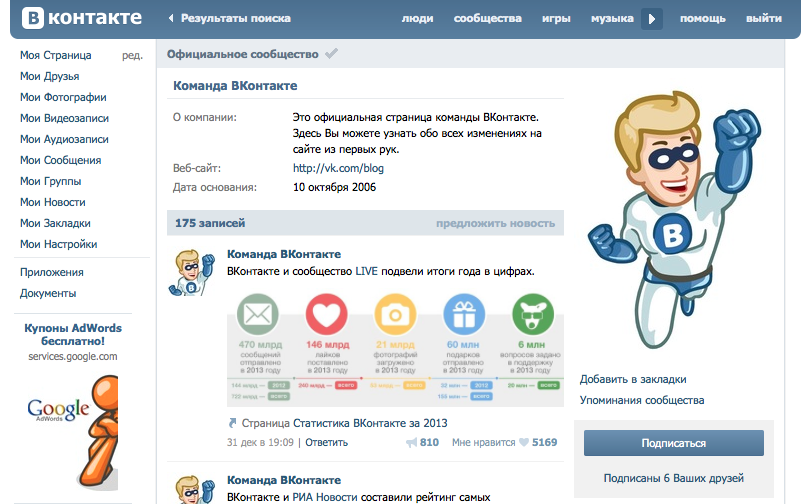
Task: Click the Команда ВКонтакте page title
Action: 235,86
